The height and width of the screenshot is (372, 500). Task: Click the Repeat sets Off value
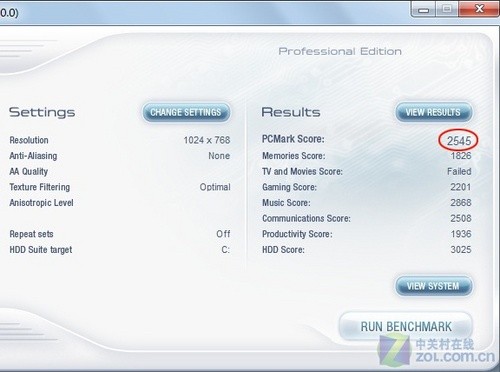coord(223,234)
